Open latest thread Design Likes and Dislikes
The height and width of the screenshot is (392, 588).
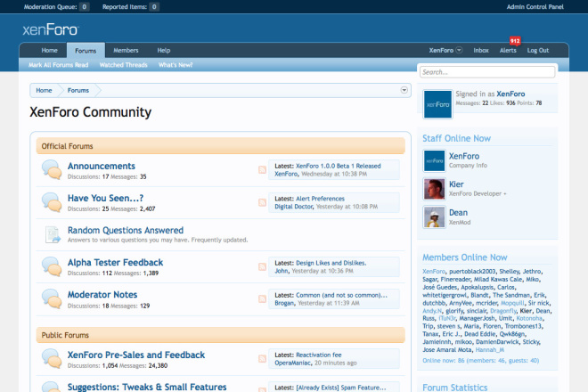(331, 263)
